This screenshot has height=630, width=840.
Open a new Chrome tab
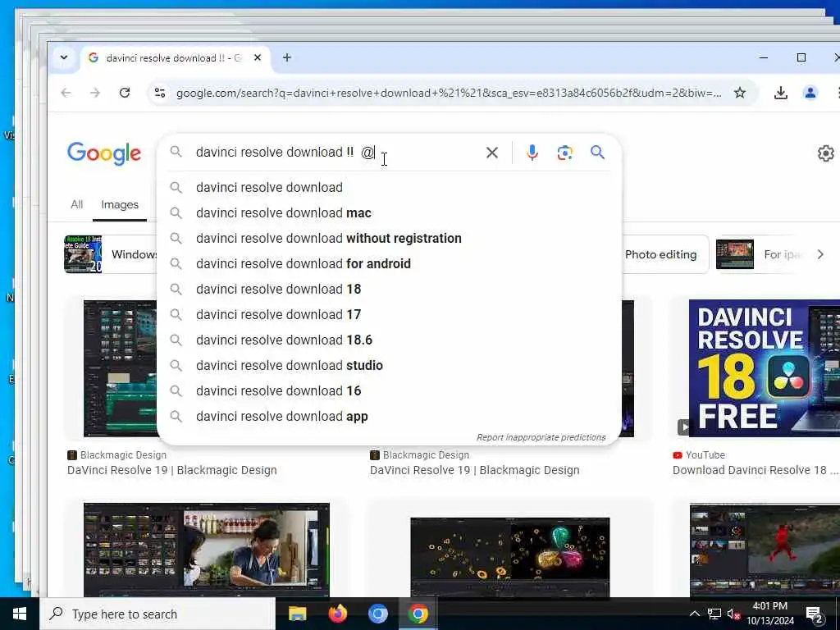(x=287, y=57)
